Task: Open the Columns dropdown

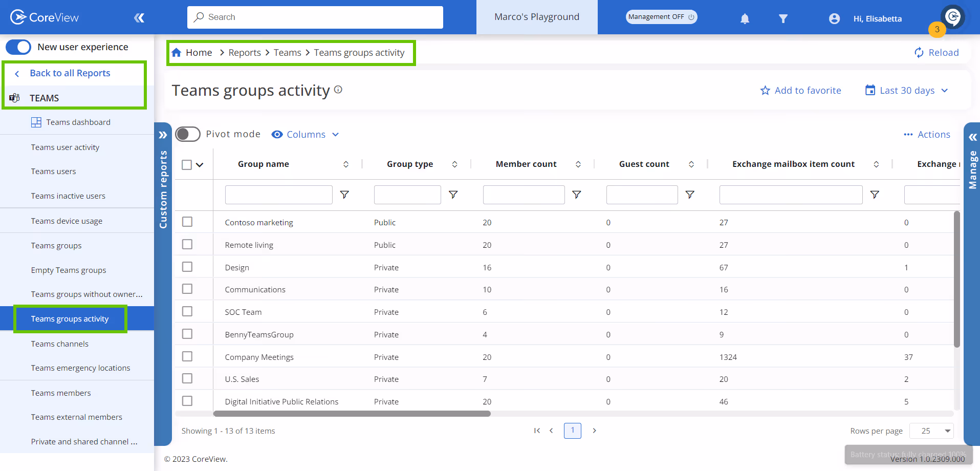Action: click(306, 134)
